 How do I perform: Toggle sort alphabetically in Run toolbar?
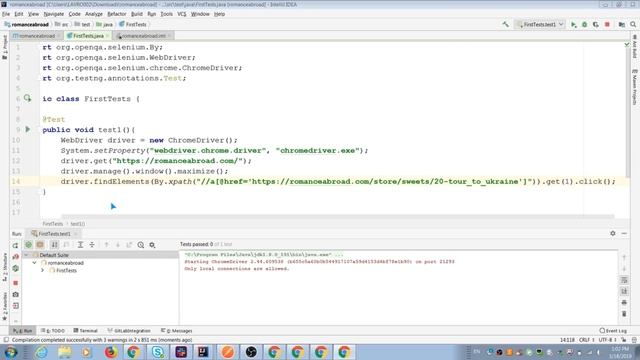[54, 245]
